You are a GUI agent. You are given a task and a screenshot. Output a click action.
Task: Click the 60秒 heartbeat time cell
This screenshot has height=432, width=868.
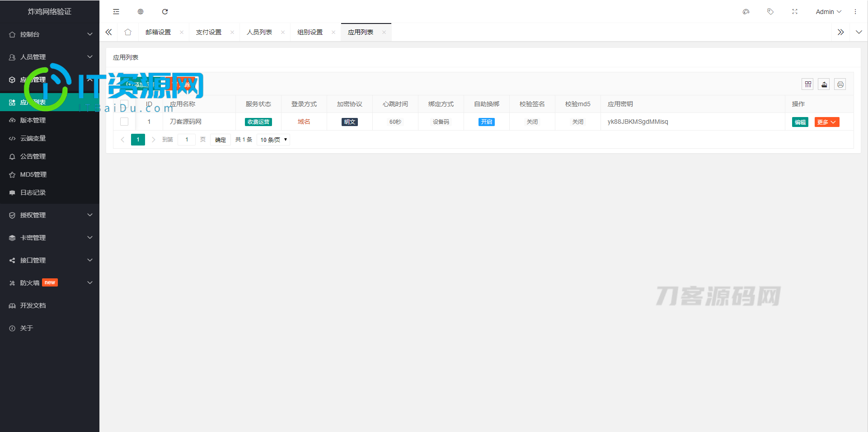[x=395, y=122]
